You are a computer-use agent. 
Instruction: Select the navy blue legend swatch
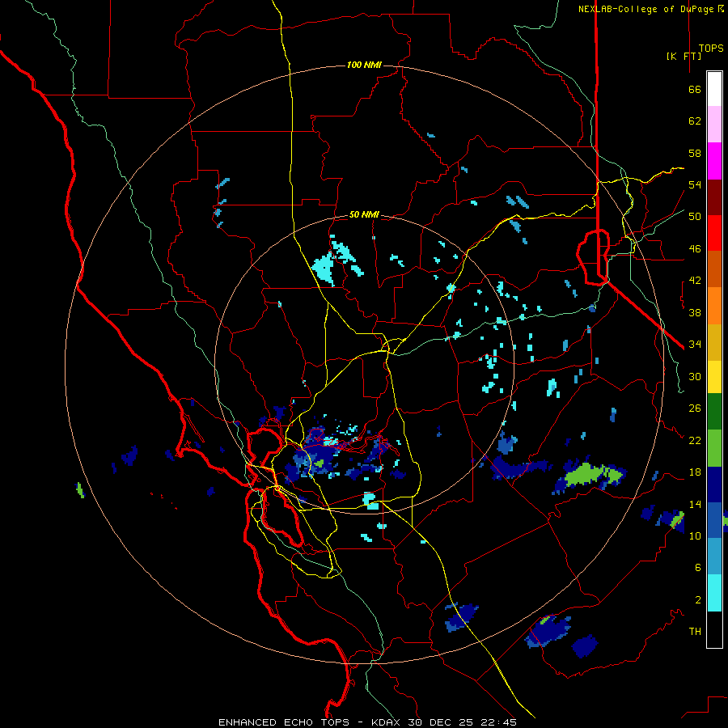(714, 485)
